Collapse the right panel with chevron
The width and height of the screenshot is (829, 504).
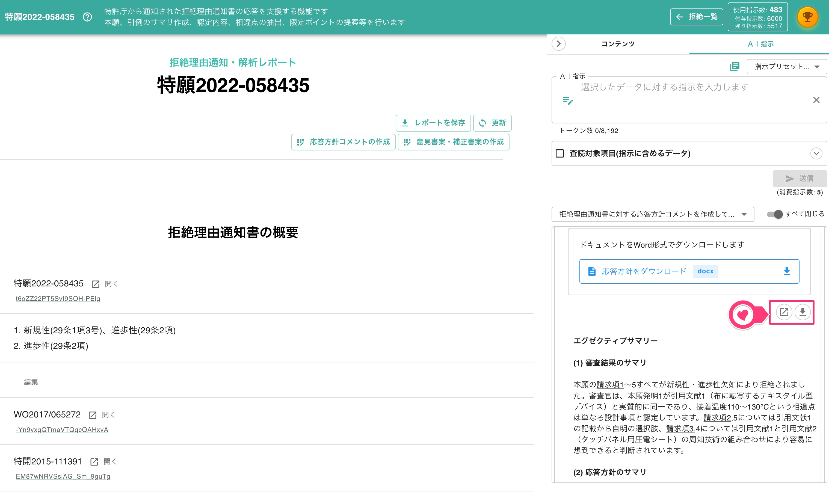(559, 44)
